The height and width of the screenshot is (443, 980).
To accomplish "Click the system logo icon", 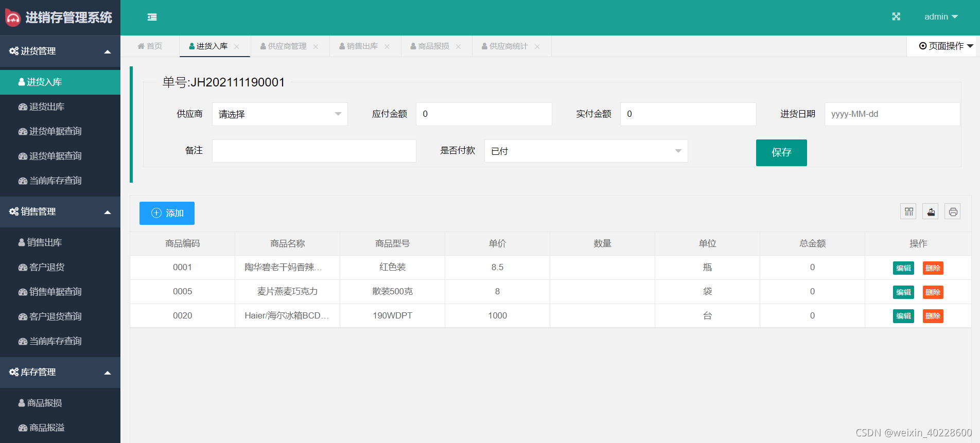I will (x=13, y=17).
